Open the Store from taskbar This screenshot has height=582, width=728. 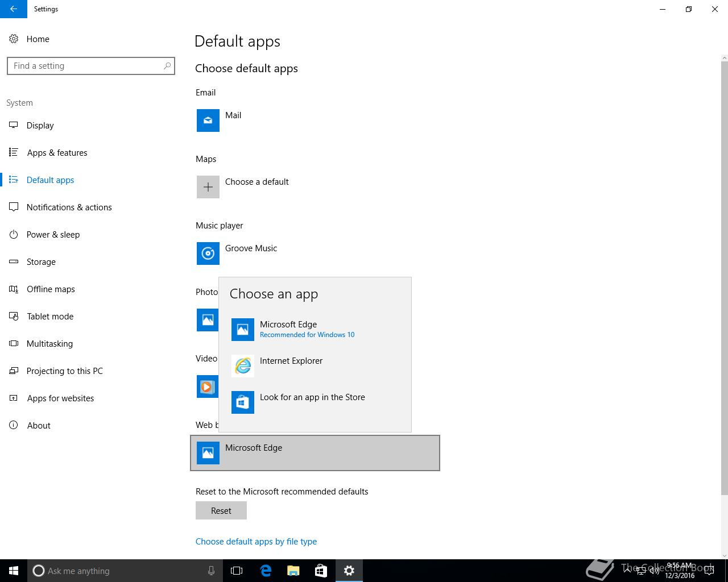coord(321,571)
